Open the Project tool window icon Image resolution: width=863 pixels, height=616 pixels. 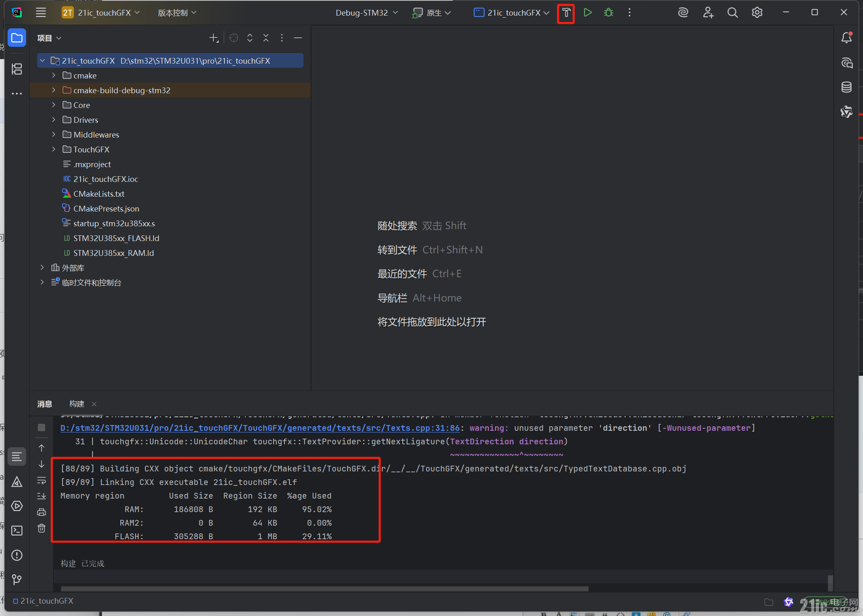(x=17, y=38)
